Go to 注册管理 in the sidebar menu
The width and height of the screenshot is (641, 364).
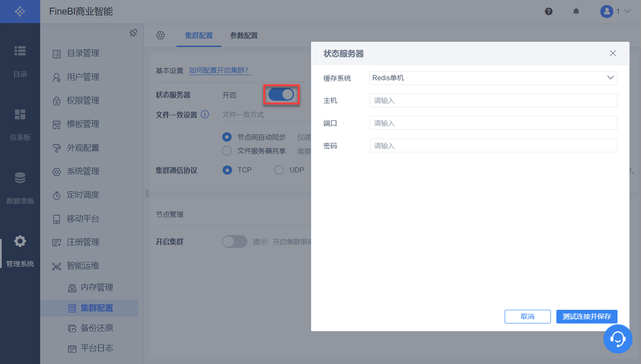coord(83,242)
